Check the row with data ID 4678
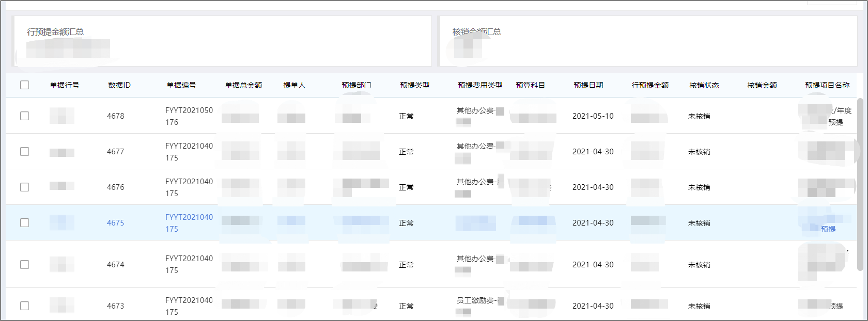The width and height of the screenshot is (868, 321). click(24, 116)
